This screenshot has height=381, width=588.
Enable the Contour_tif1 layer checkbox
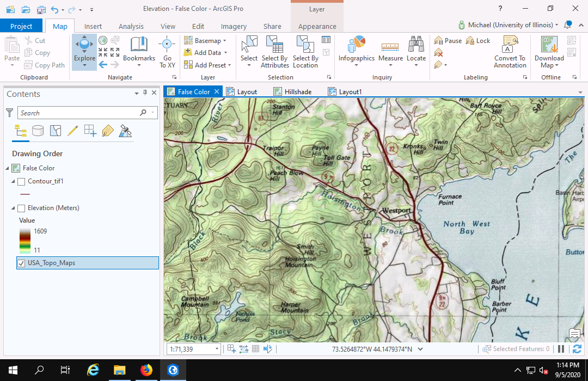(21, 181)
